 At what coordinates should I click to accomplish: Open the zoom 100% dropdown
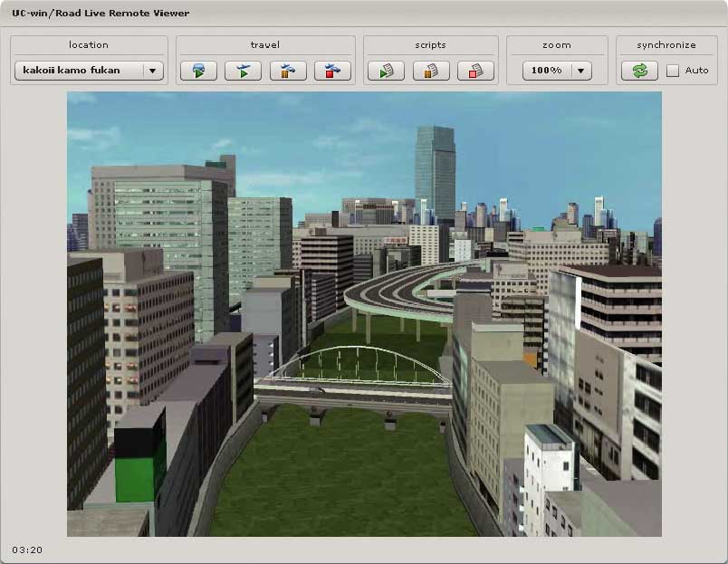[557, 71]
